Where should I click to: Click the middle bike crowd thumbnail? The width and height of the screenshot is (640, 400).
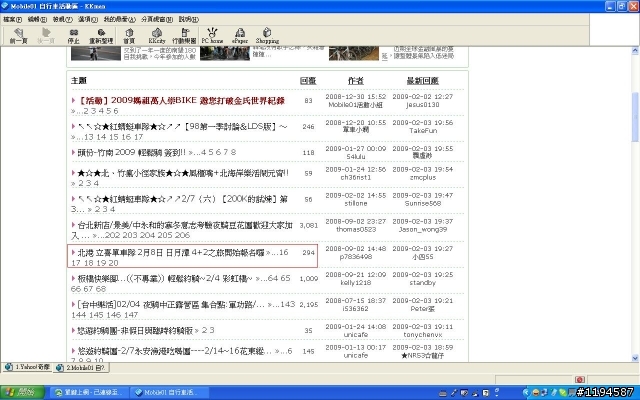224,53
